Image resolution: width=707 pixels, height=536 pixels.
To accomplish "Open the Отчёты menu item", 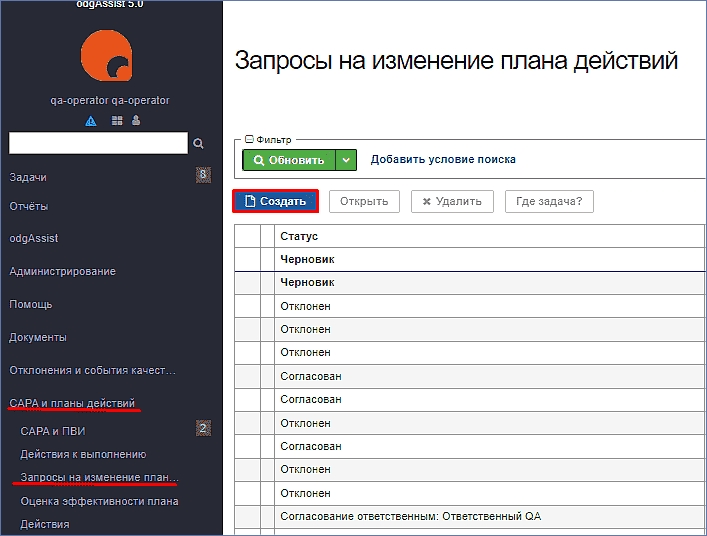I will [x=28, y=206].
